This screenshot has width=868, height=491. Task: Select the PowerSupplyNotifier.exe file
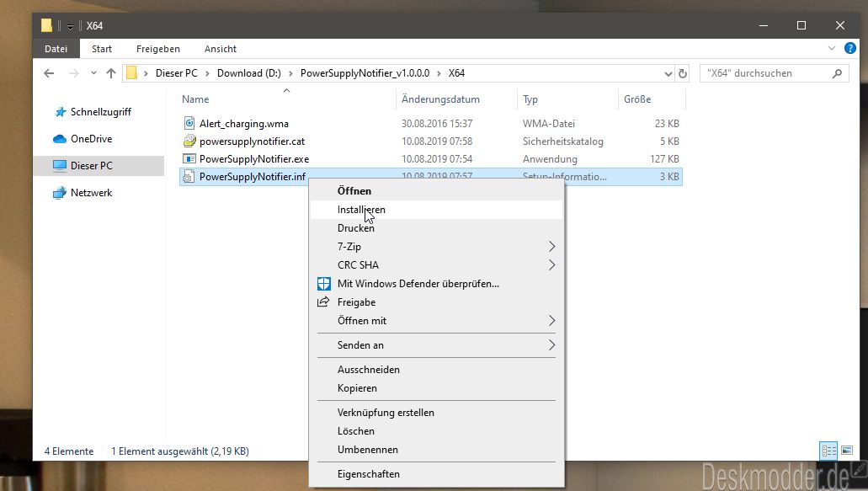point(254,159)
